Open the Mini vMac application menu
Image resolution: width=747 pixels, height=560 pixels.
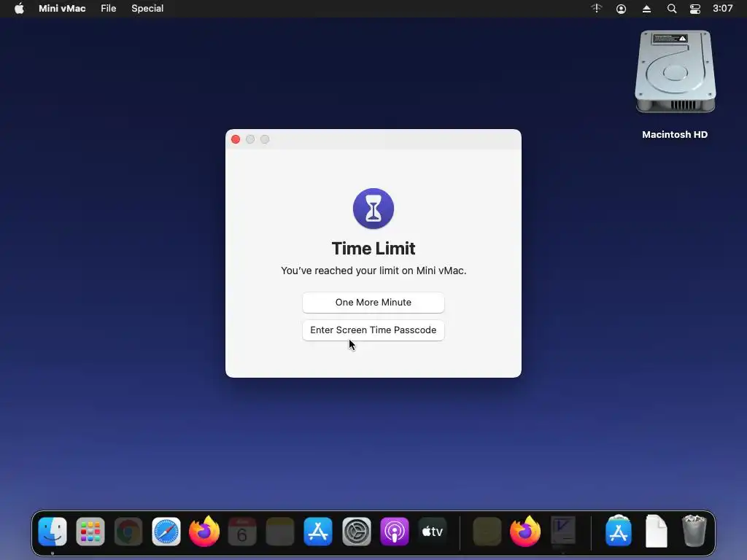point(62,9)
